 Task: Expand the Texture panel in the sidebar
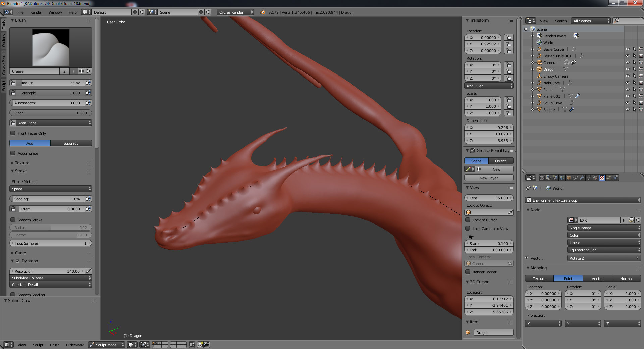coord(22,163)
